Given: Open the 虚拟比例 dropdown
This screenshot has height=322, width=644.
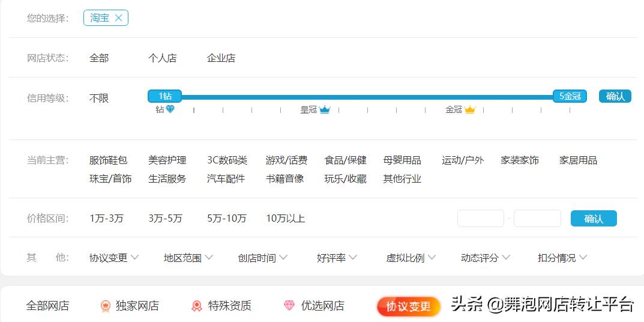Looking at the screenshot, I should pos(411,258).
